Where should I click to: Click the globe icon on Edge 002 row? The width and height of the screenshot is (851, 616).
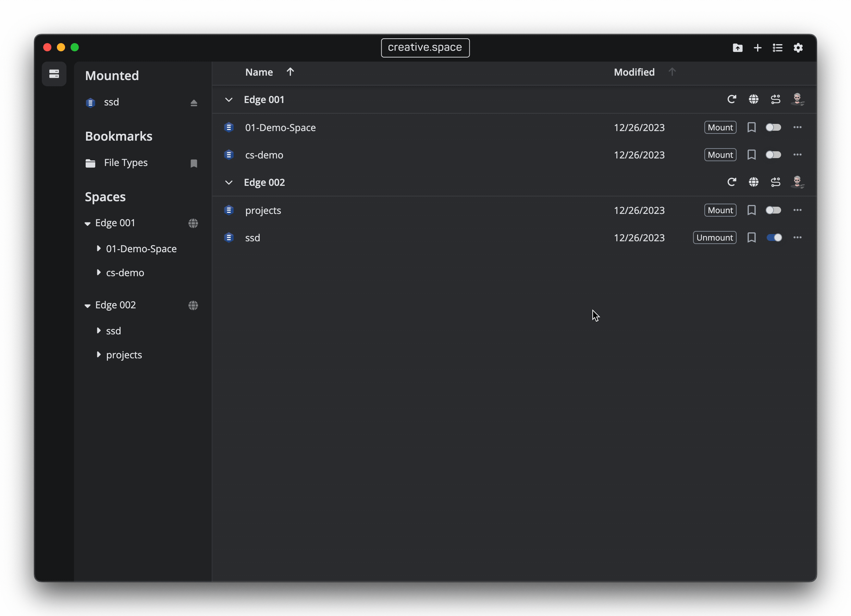click(x=753, y=182)
